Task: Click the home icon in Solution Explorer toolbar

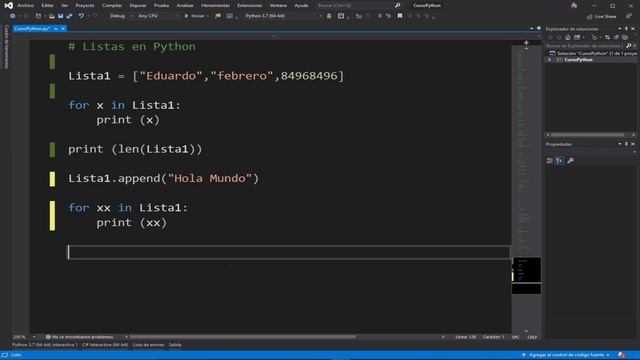Action: click(x=568, y=37)
